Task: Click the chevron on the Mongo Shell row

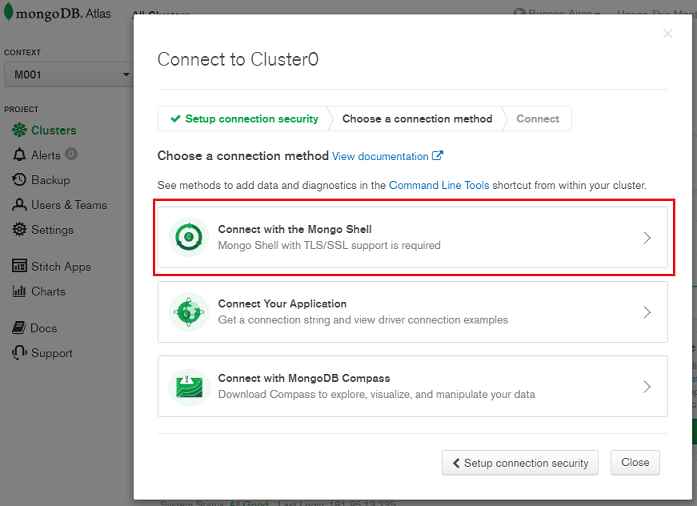Action: tap(647, 238)
